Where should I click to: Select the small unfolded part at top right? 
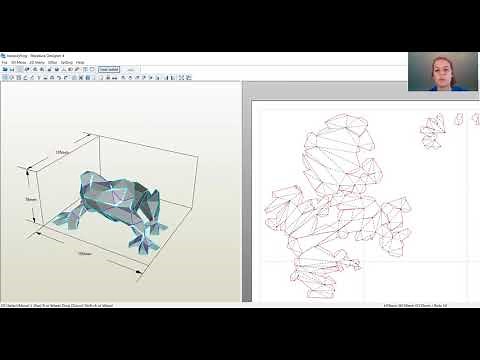433,131
